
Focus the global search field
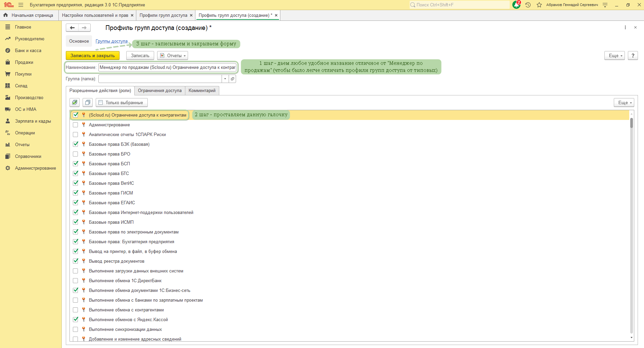tap(459, 5)
